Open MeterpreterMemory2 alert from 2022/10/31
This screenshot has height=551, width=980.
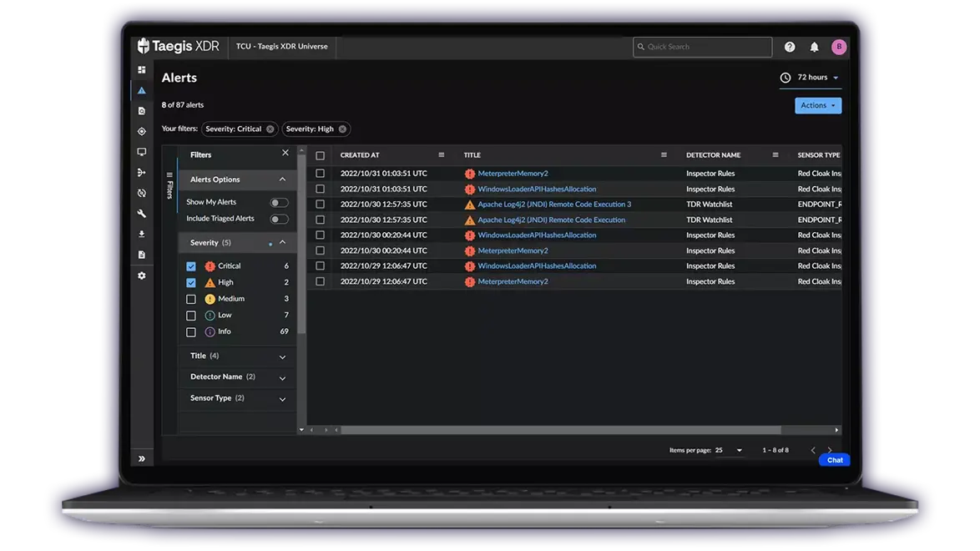[513, 174]
